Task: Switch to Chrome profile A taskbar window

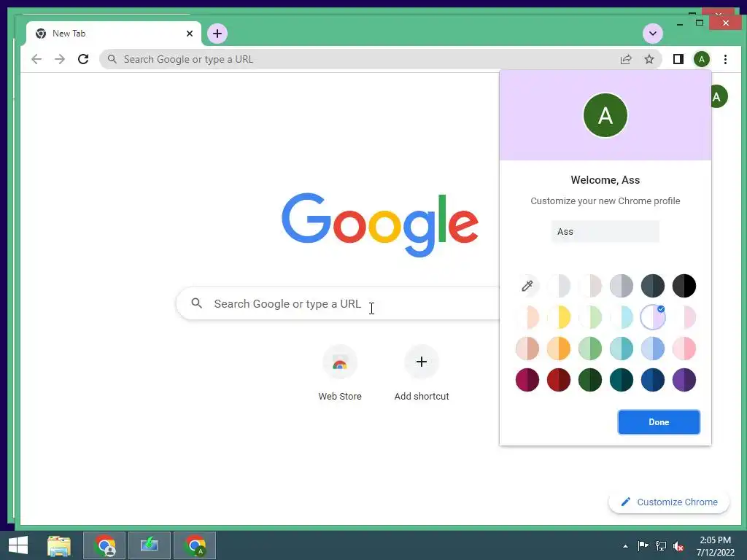Action: click(x=194, y=545)
